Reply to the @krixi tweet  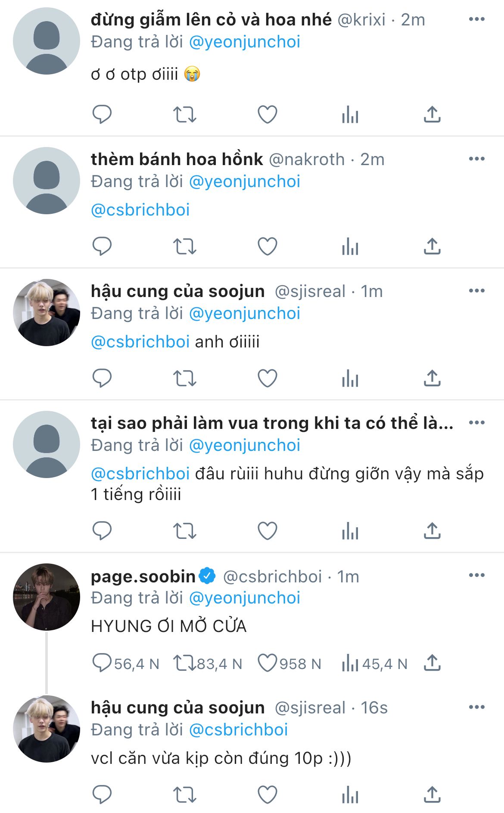[x=102, y=115]
